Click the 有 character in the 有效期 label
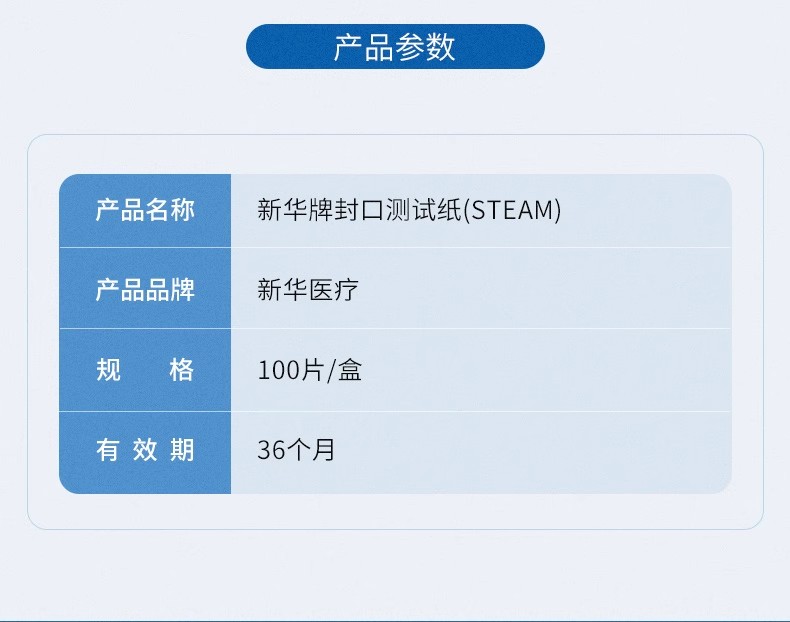 [108, 450]
